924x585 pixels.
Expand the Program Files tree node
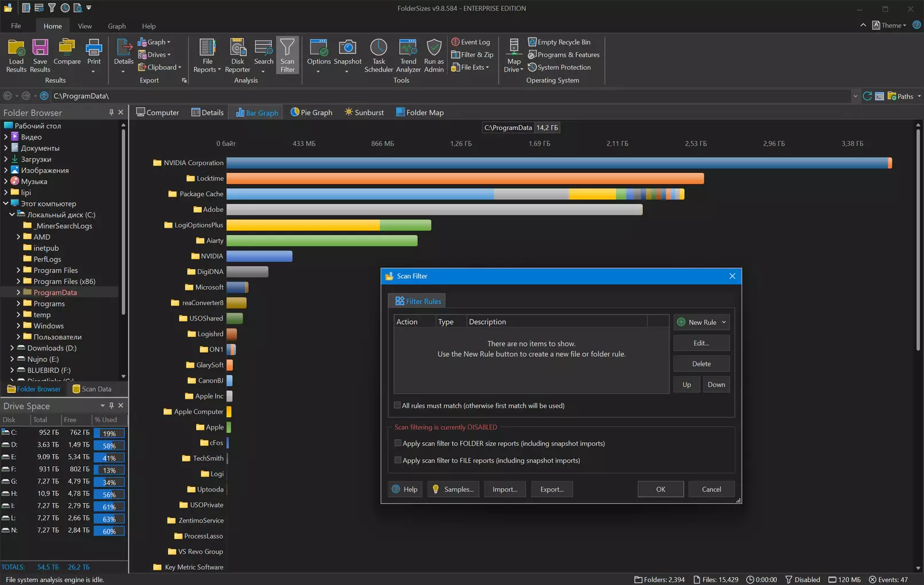click(x=18, y=270)
